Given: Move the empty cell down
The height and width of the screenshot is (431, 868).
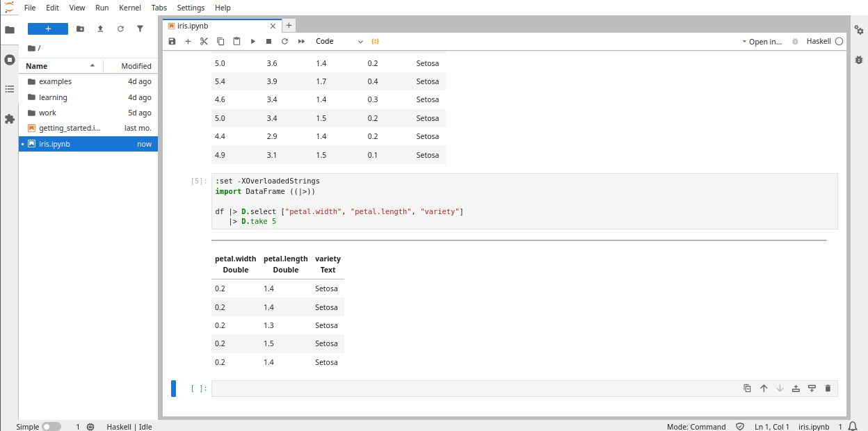Looking at the screenshot, I should 780,389.
